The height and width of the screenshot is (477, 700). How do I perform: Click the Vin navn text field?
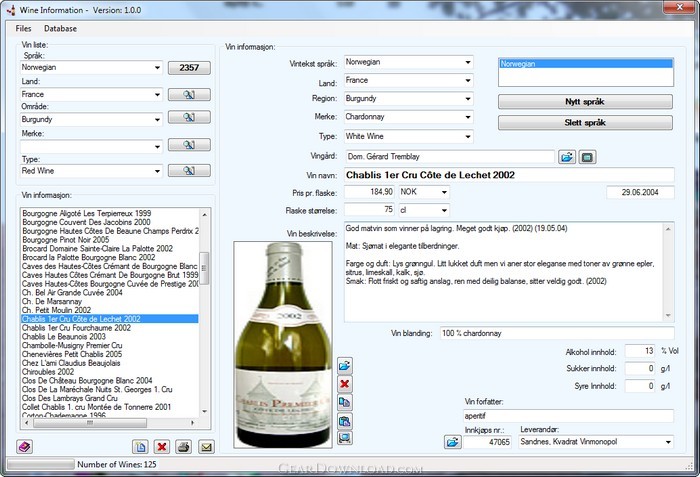click(509, 176)
